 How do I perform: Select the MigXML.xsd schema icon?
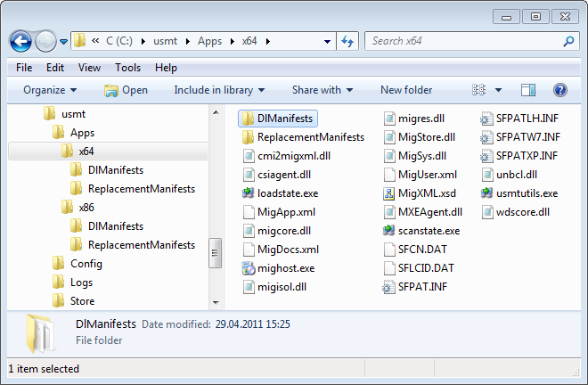(x=389, y=193)
